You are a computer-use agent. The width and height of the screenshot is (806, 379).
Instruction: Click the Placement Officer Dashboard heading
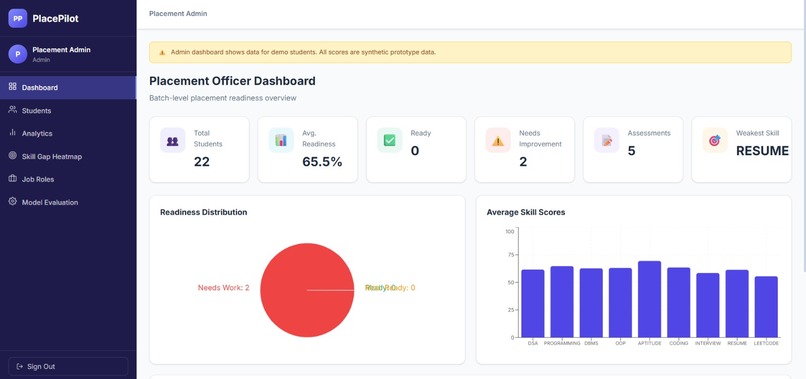click(232, 81)
